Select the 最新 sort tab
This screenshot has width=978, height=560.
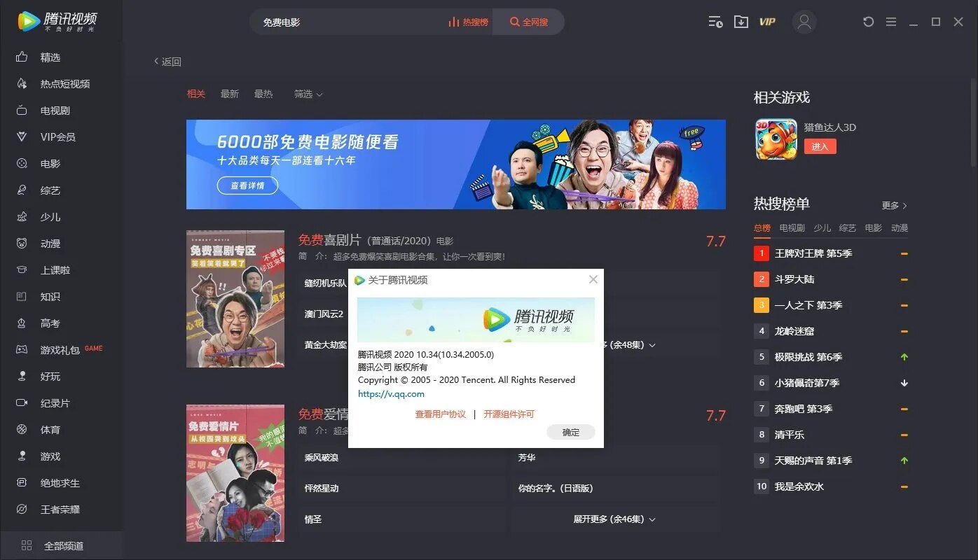(230, 94)
